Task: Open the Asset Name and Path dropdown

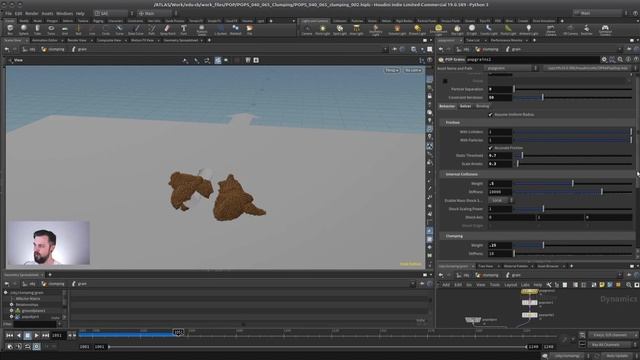Action: (512, 68)
